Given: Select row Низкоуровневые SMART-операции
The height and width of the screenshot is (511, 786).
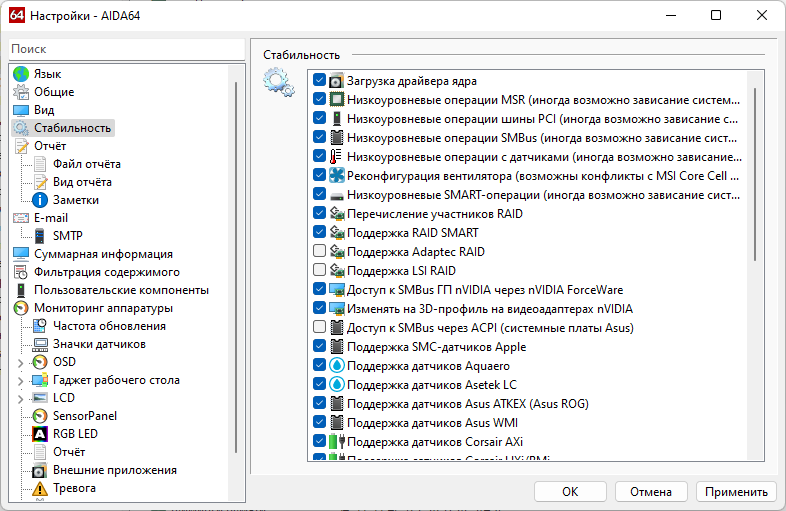Looking at the screenshot, I should 543,195.
